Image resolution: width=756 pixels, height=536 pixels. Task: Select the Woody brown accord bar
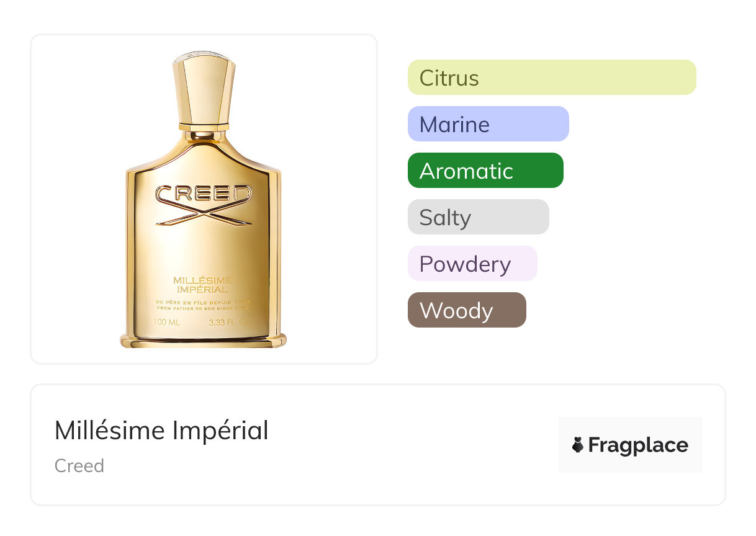pos(467,310)
